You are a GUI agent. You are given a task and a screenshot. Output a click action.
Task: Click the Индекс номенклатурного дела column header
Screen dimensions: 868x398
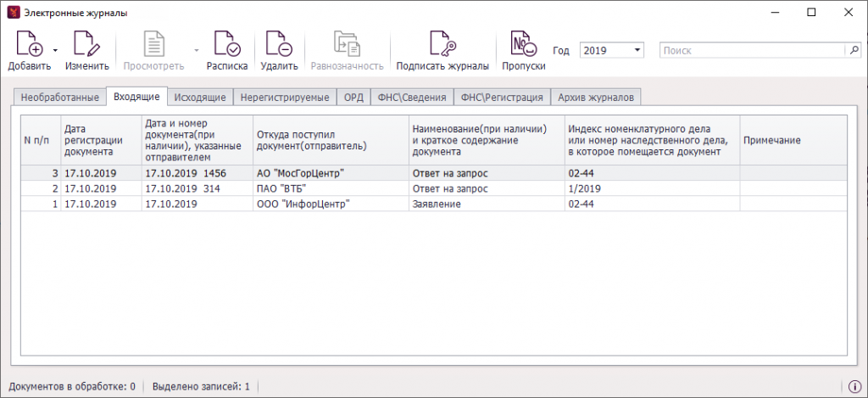[652, 140]
